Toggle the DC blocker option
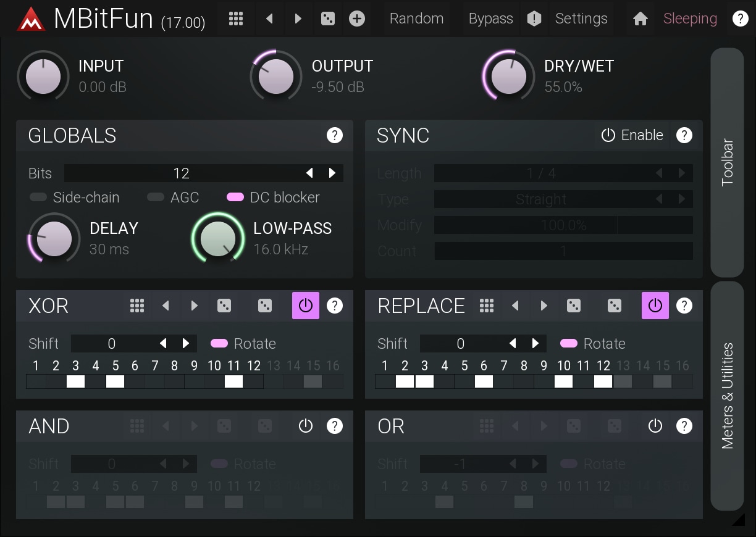This screenshot has width=756, height=537. coord(235,198)
